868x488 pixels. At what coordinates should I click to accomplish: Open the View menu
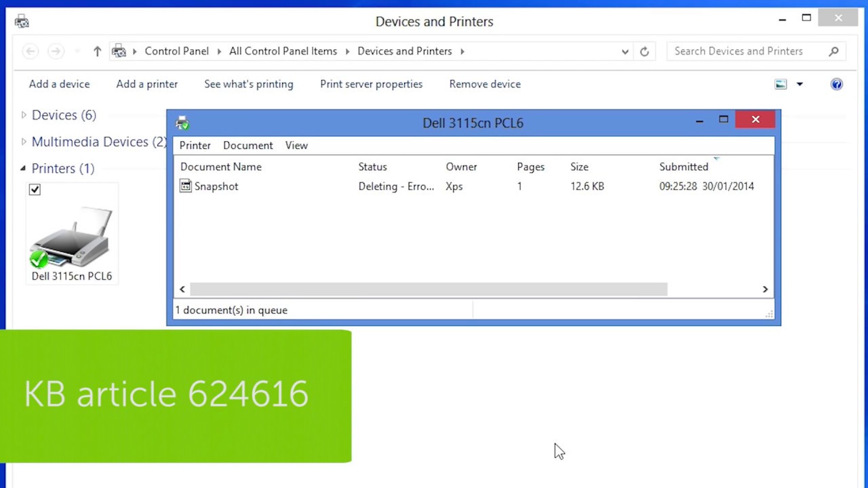pyautogui.click(x=296, y=145)
